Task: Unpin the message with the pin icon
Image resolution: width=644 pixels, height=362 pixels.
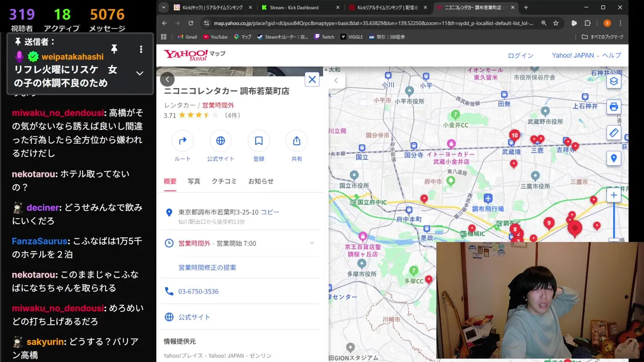Action: coord(114,49)
